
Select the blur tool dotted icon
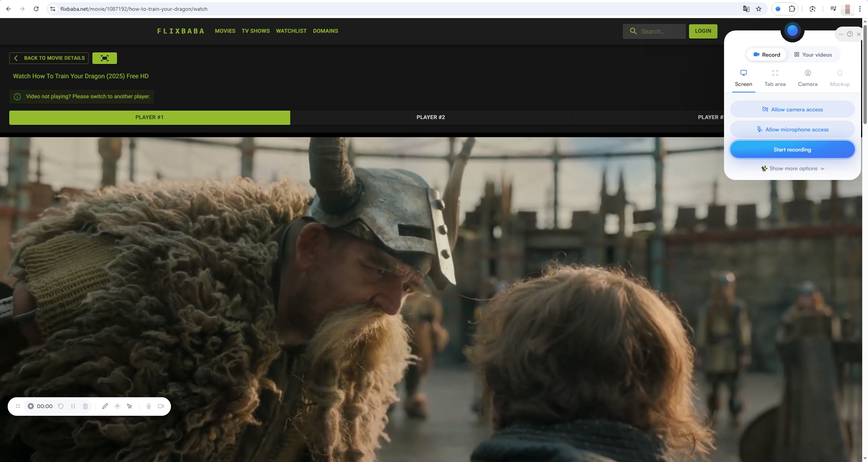[117, 406]
